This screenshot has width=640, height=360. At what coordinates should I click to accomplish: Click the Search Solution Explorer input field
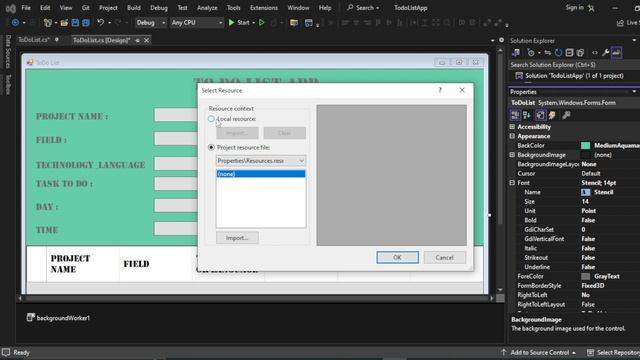pyautogui.click(x=573, y=65)
